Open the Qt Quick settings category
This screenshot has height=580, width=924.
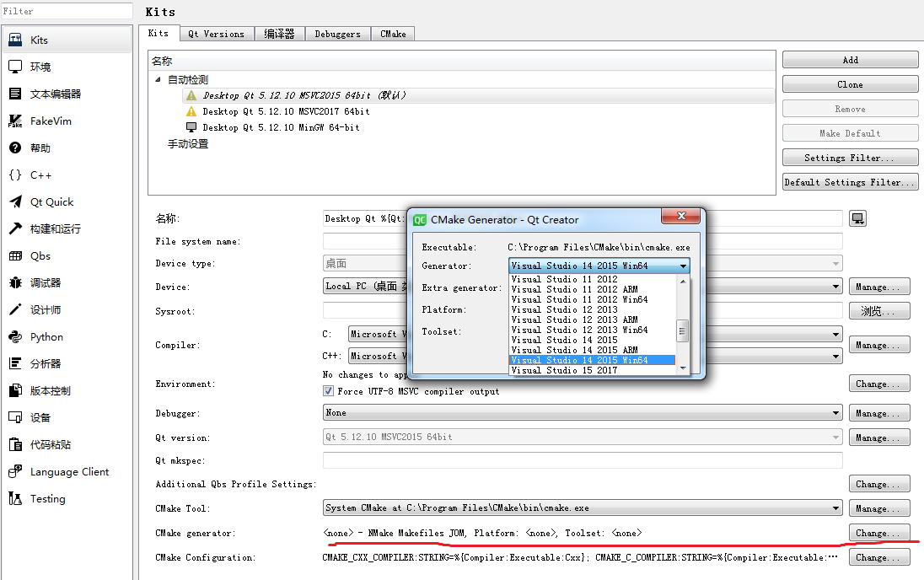click(x=67, y=202)
